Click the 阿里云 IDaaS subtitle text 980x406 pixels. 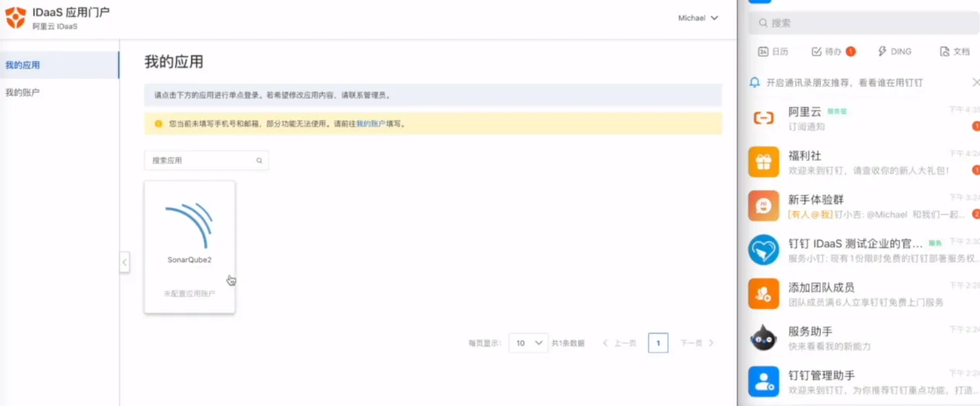pyautogui.click(x=55, y=27)
